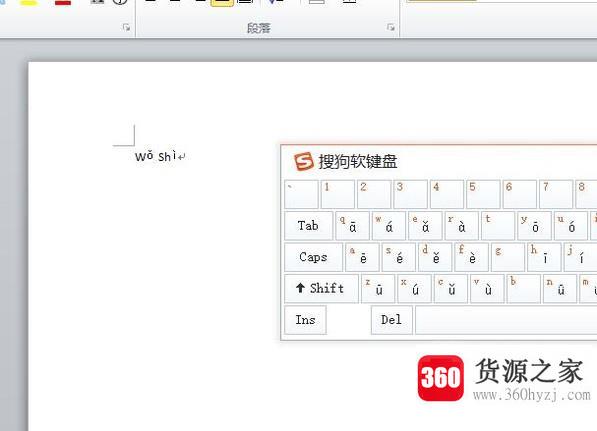597x431 pixels.
Task: Click the space bar on the soft keyboard
Action: click(506, 320)
